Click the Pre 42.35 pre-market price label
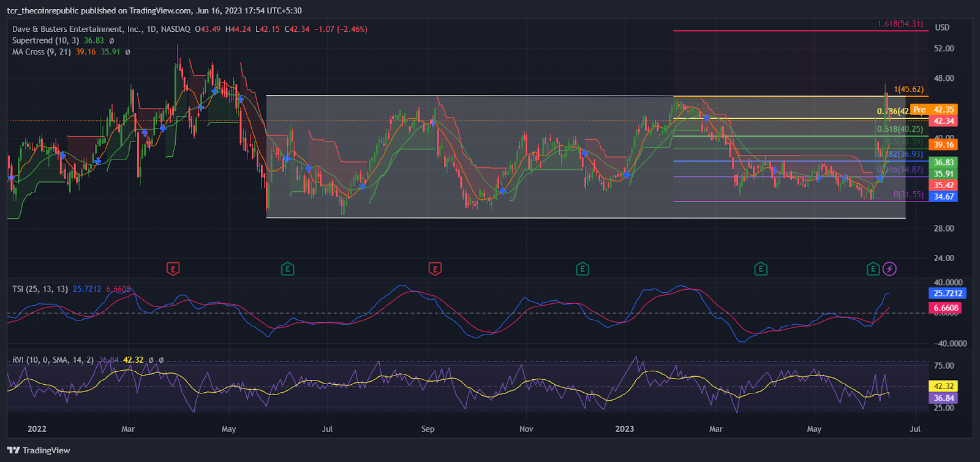The height and width of the screenshot is (462, 980). click(933, 110)
